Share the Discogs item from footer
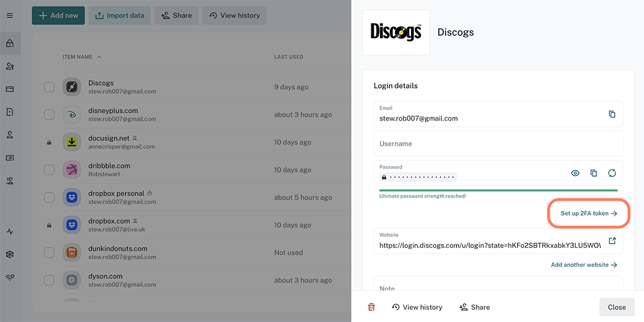The width and height of the screenshot is (644, 322). pyautogui.click(x=474, y=307)
